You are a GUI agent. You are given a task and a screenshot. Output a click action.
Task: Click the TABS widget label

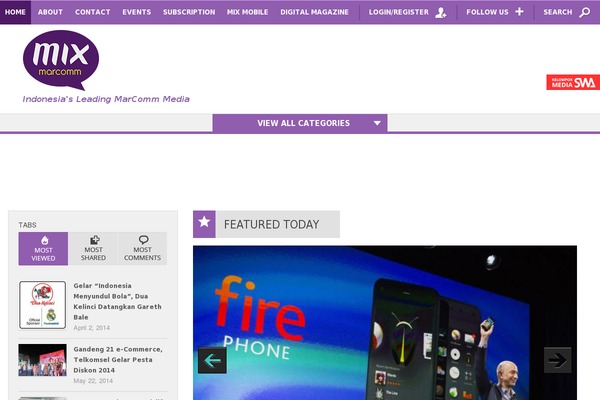coord(28,225)
